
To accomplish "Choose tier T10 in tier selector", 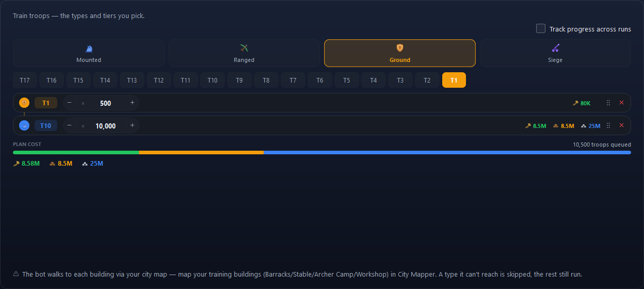I will tap(213, 80).
